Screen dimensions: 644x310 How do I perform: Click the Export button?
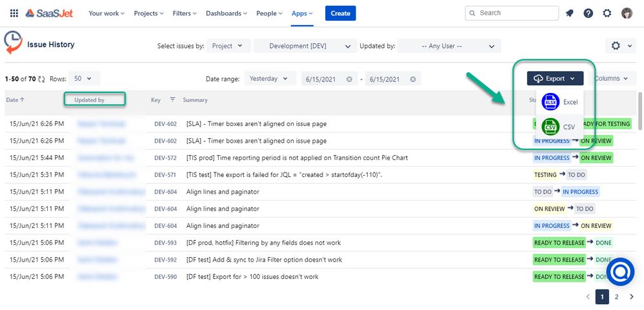(x=556, y=79)
